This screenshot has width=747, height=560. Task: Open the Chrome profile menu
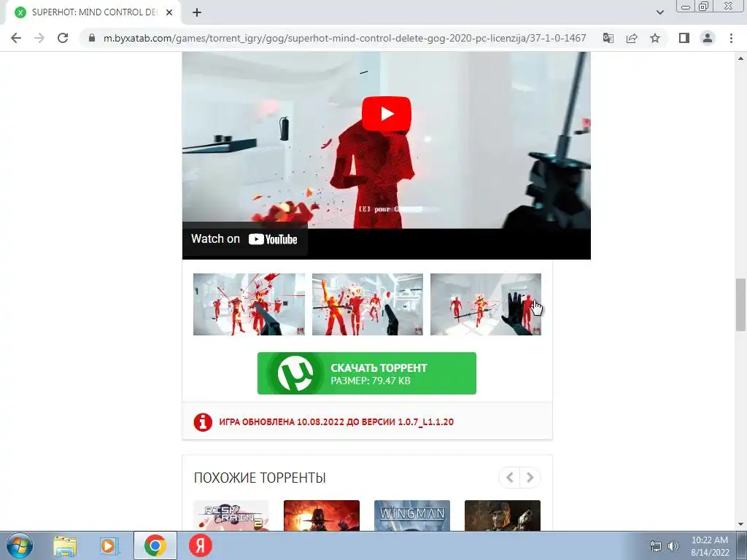click(708, 38)
